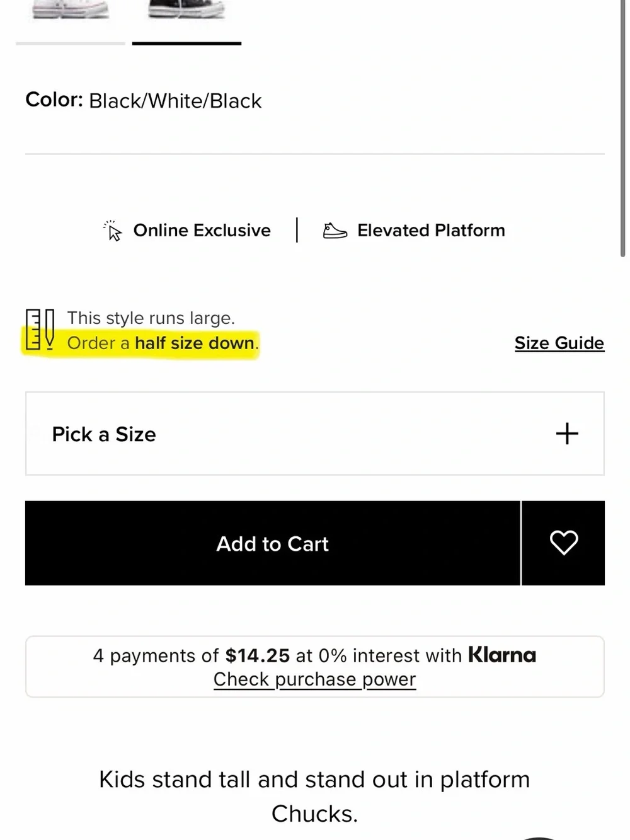Click the Klarna logo text
Image resolution: width=630 pixels, height=840 pixels.
[502, 655]
